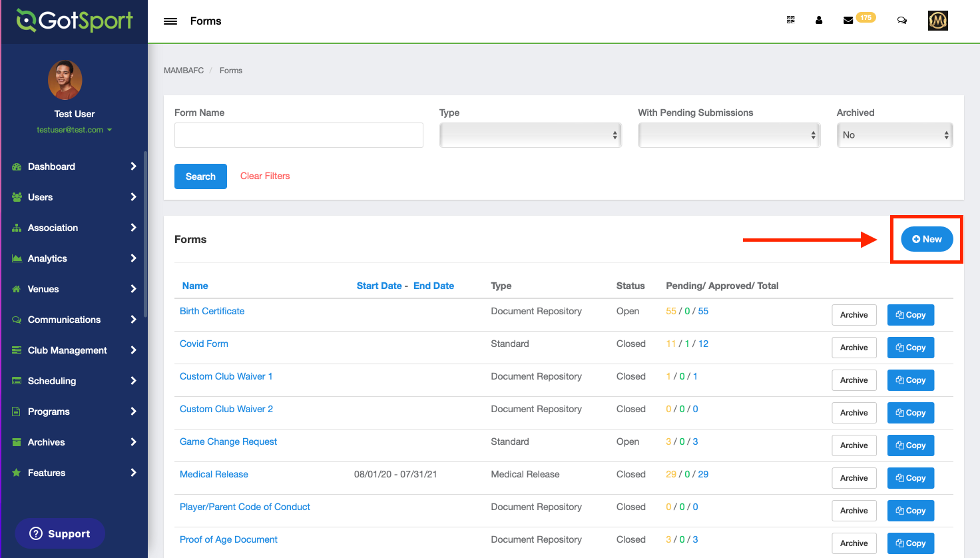Click the MAMBAFC breadcrumb link
This screenshot has height=558, width=980.
coord(184,71)
